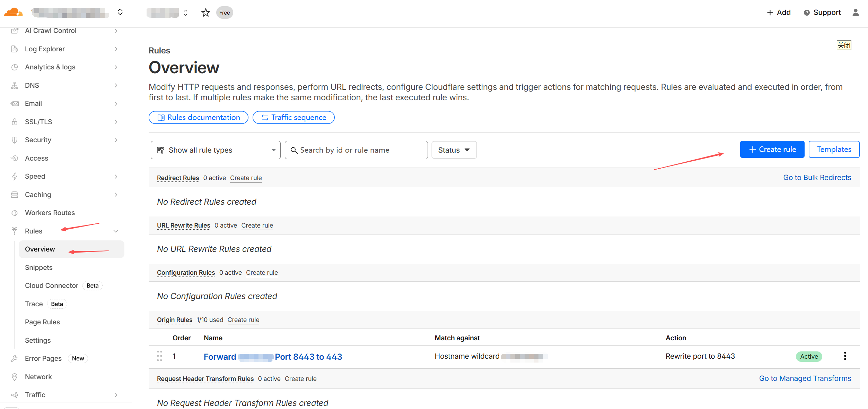Click the Caching sidebar icon
This screenshot has height=409, width=868.
click(x=15, y=195)
